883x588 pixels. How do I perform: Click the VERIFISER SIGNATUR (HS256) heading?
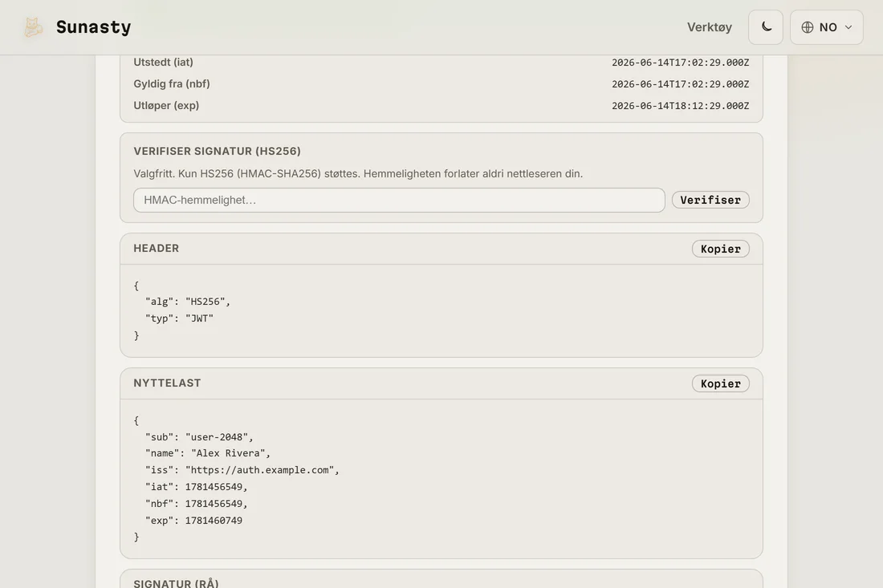click(x=217, y=151)
